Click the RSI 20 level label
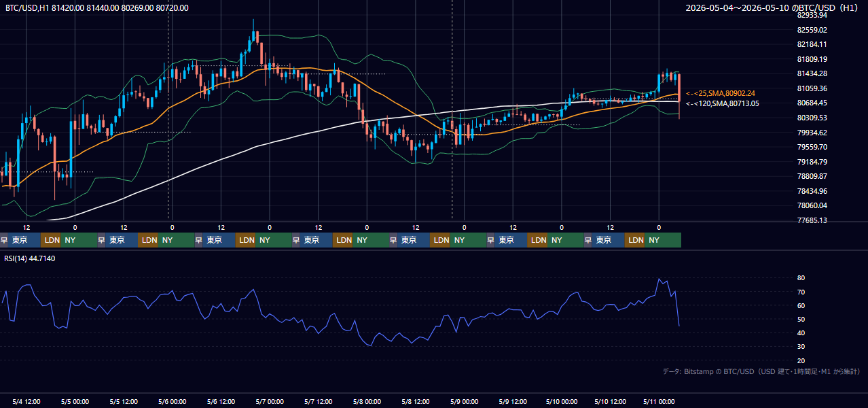 801,360
